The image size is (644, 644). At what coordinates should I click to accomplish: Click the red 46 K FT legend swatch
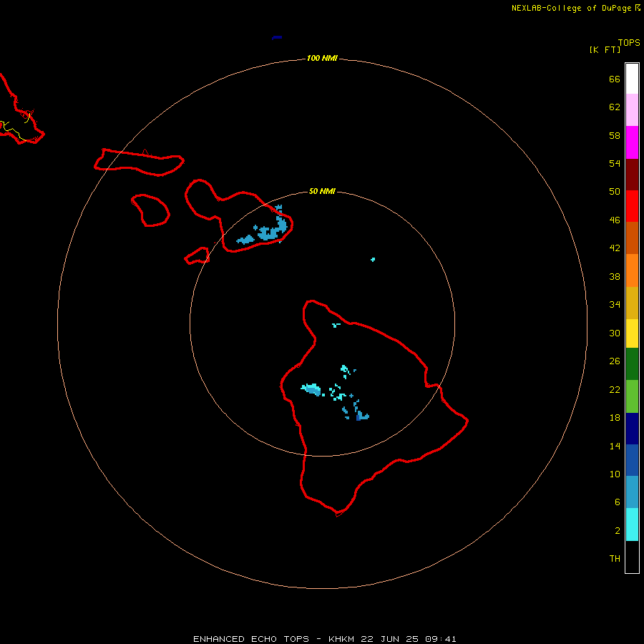coord(632,206)
